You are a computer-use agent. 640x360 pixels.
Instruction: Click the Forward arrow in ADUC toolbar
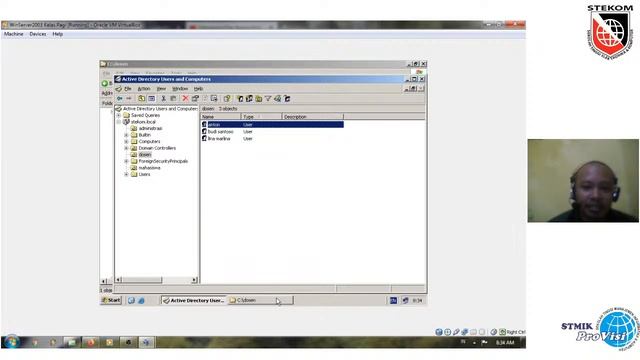click(129, 99)
